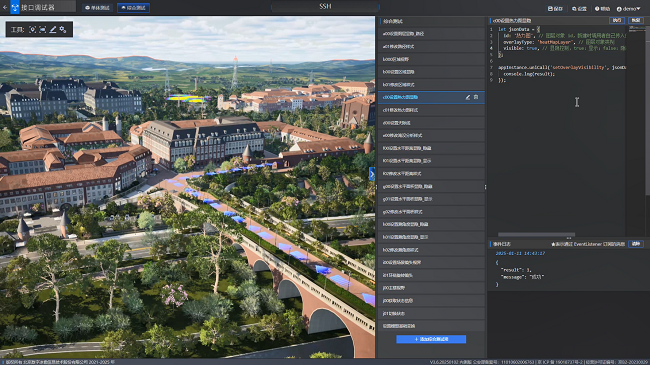Select the c01 test case row
This screenshot has width=650, height=365.
point(431,110)
